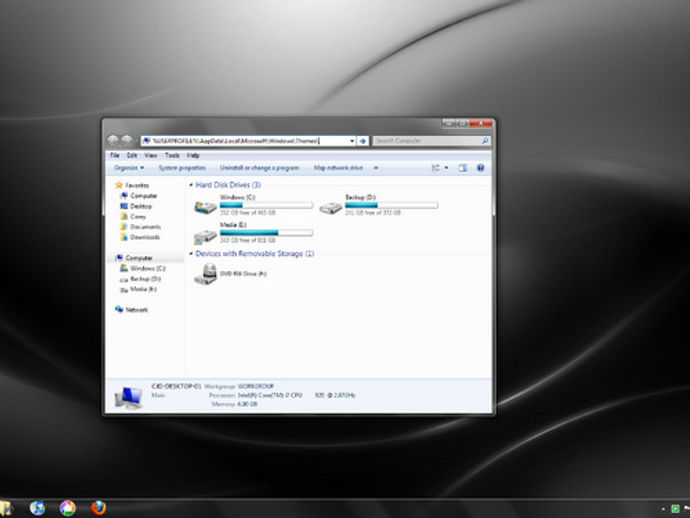Select Media in navigation tree

(x=143, y=289)
